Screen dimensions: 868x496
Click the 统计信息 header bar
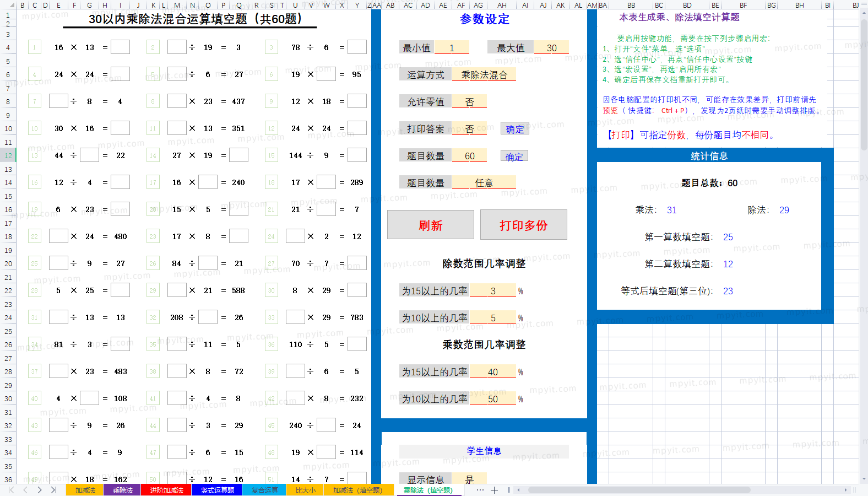[x=709, y=156]
